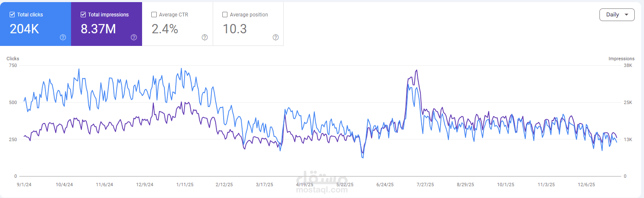Open the Daily granularity dropdown
The image size is (644, 198).
(617, 15)
